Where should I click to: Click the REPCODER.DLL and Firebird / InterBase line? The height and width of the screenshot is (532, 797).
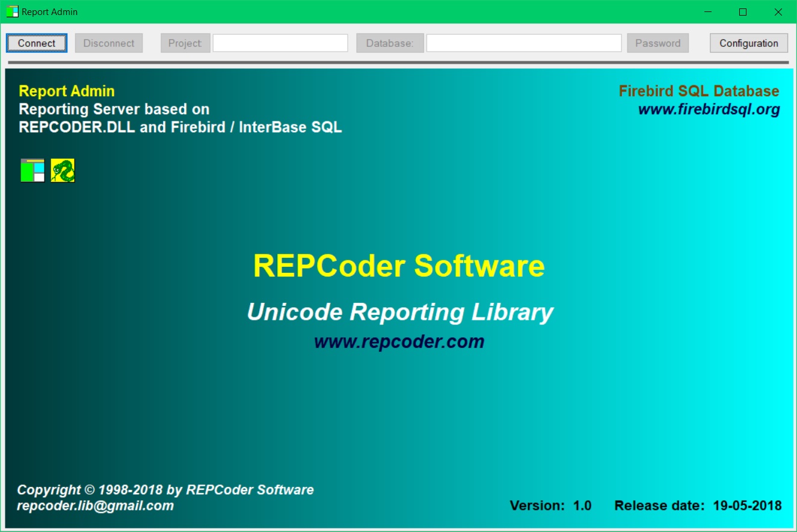tap(180, 127)
